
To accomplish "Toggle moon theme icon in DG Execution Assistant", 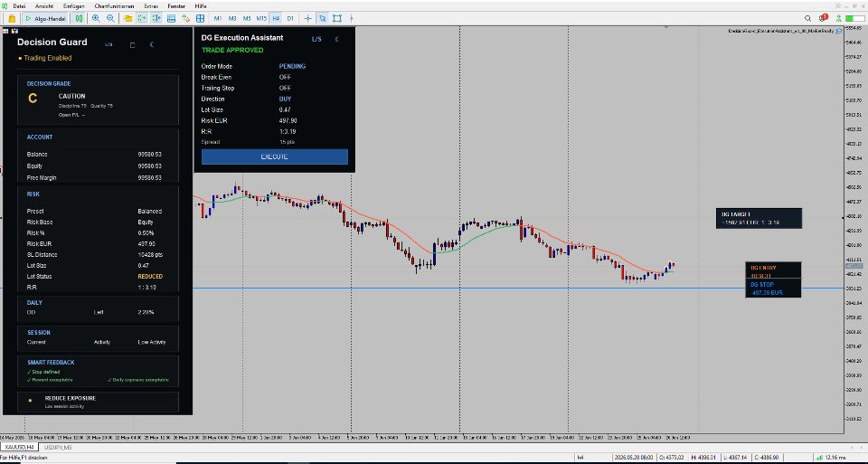I will pyautogui.click(x=336, y=39).
